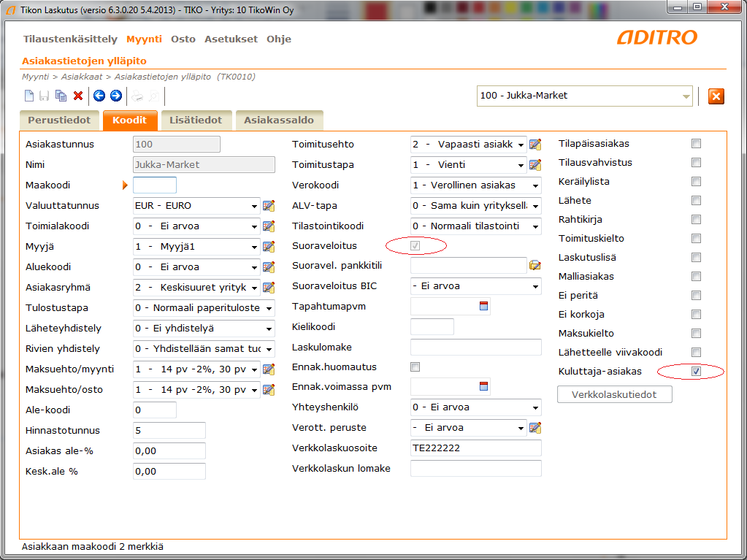Click the Asiakas ale-% field
The height and width of the screenshot is (560, 747).
(169, 451)
